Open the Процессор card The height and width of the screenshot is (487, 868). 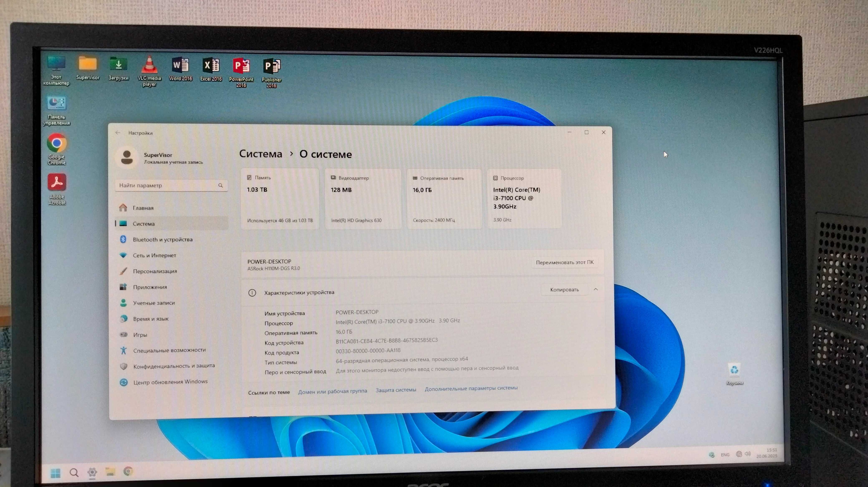pyautogui.click(x=524, y=198)
